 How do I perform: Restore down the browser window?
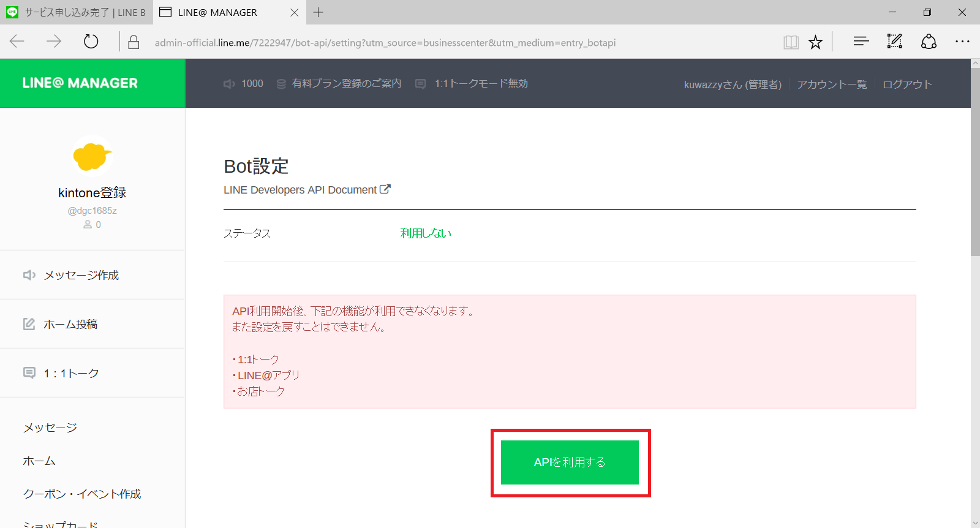click(927, 12)
